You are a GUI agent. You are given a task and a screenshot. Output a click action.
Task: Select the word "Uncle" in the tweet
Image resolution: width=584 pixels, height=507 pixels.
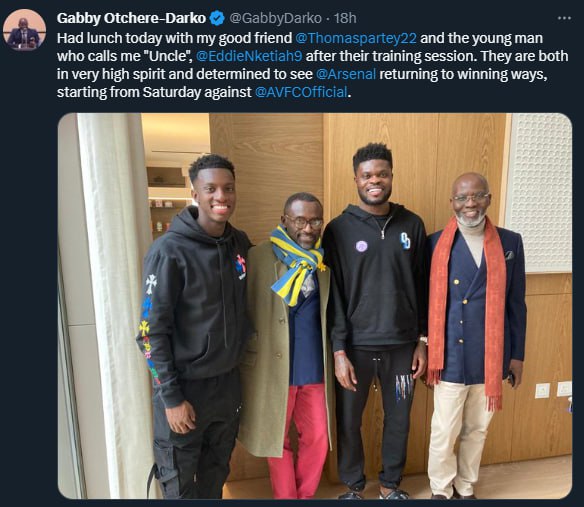168,56
